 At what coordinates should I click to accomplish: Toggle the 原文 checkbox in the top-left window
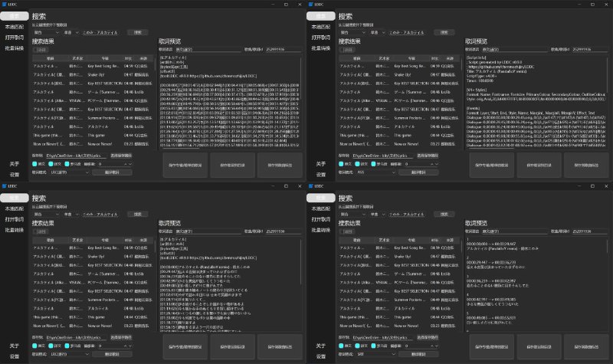[x=34, y=164]
